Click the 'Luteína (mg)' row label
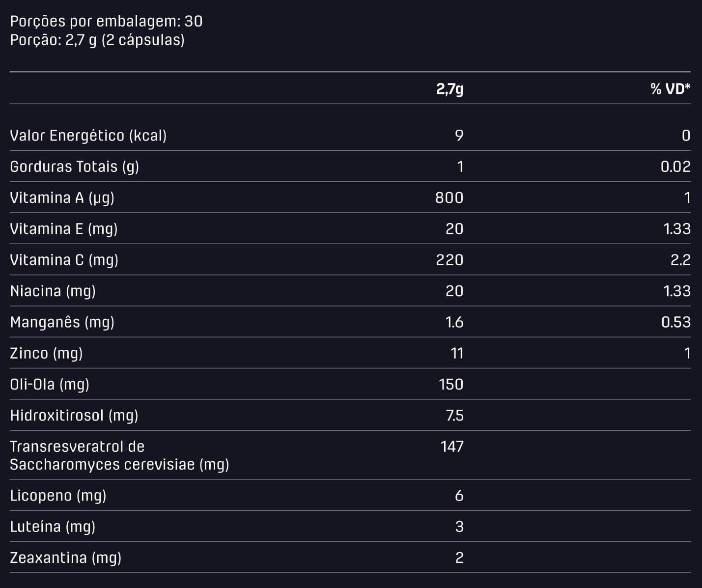Viewport: 702px width, 588px height. pyautogui.click(x=53, y=527)
